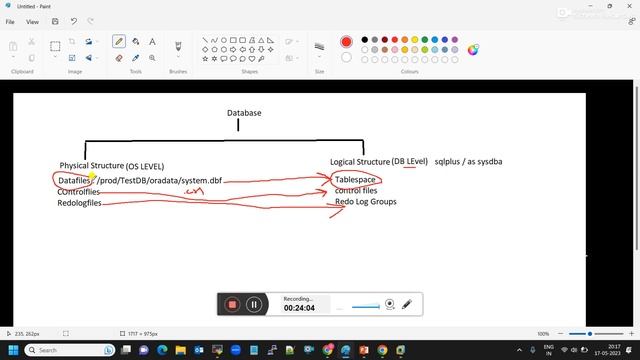Pause the screen recording

pyautogui.click(x=254, y=304)
